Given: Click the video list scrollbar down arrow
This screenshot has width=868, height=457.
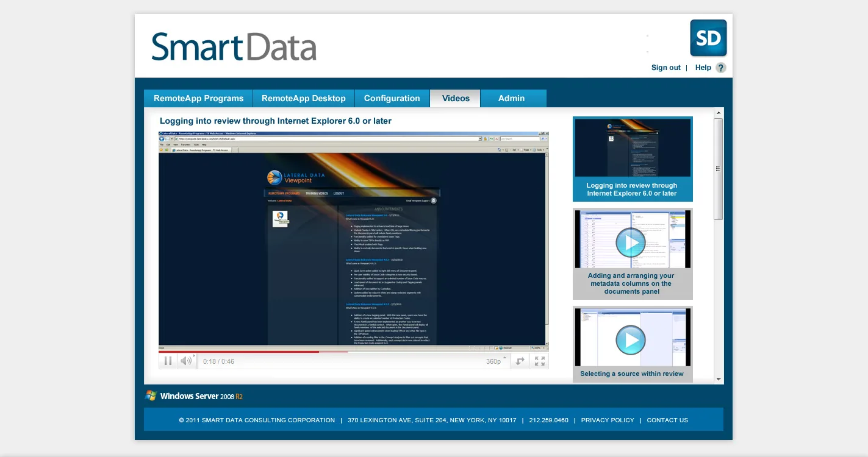Looking at the screenshot, I should (x=719, y=379).
